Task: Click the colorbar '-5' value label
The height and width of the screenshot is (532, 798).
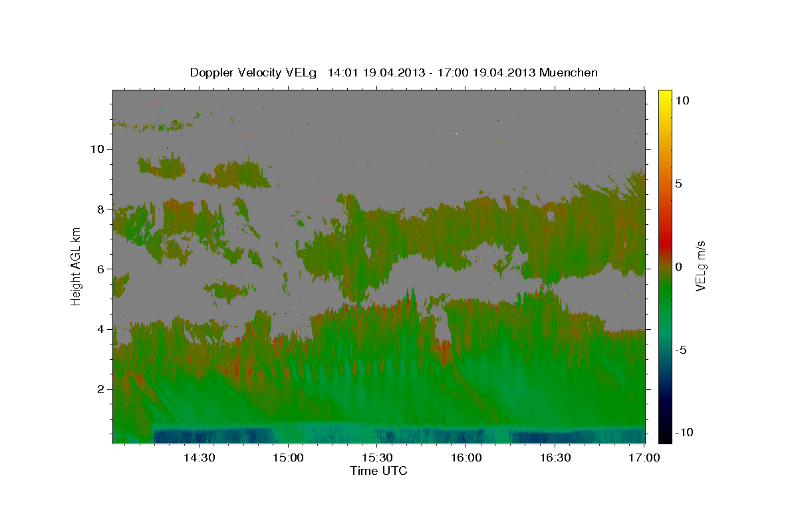Action: [x=681, y=350]
